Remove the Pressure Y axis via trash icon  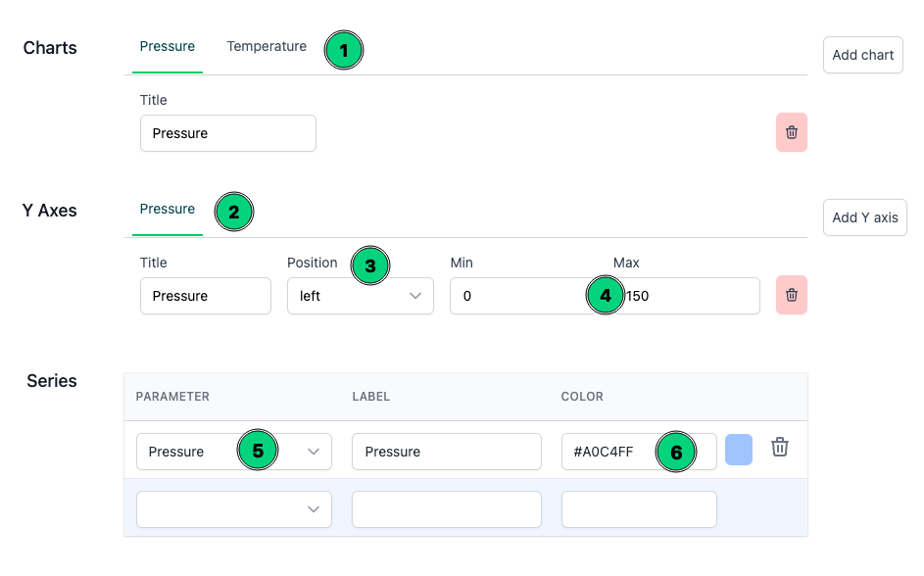pyautogui.click(x=791, y=296)
